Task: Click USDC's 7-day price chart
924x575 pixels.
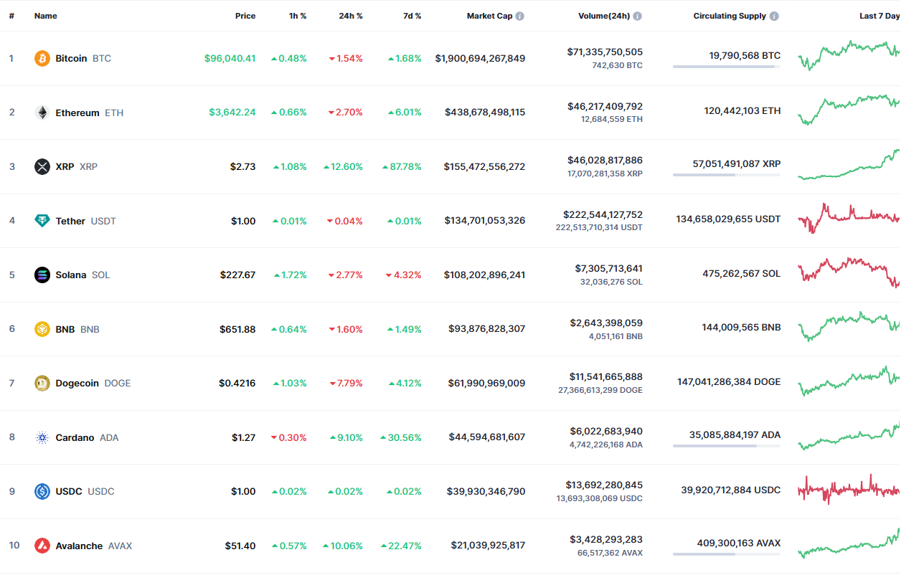Action: [849, 489]
